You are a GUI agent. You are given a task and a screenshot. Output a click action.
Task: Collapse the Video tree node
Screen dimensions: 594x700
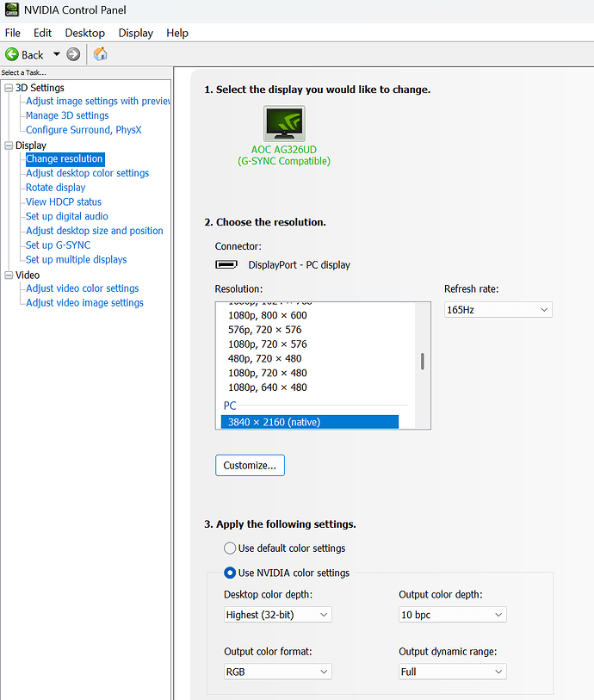pos(9,276)
